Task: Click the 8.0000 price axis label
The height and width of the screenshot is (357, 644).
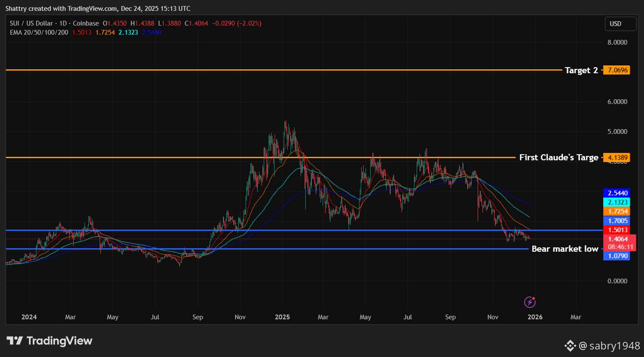Action: coord(617,42)
